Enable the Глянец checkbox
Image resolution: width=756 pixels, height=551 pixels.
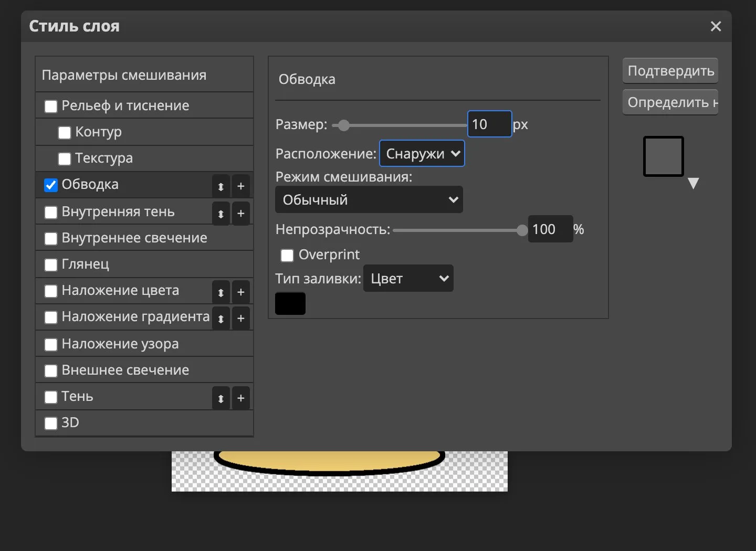[x=51, y=265]
